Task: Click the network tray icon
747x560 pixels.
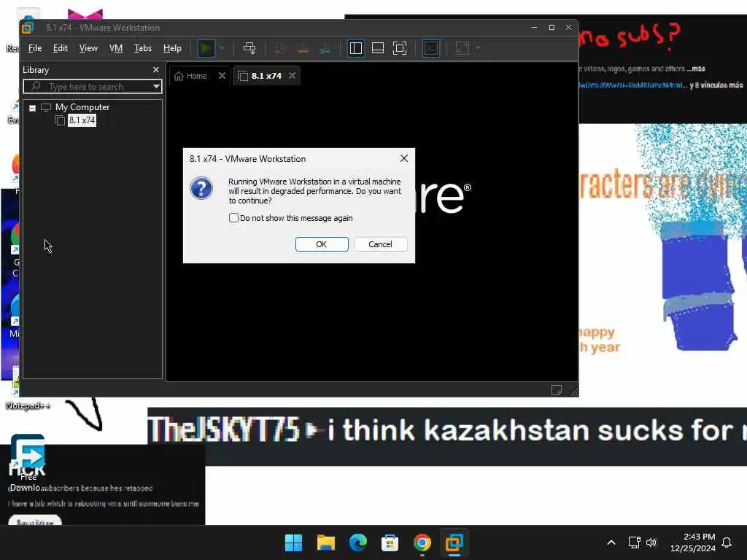Action: pos(634,542)
